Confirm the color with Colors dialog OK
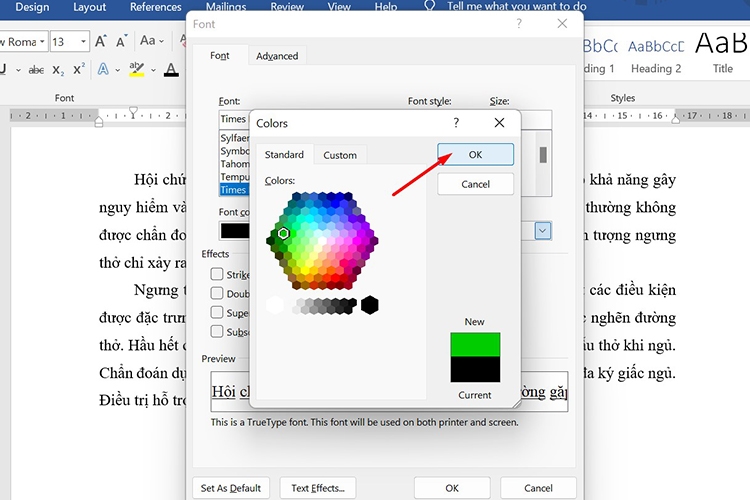The height and width of the screenshot is (500, 750). pyautogui.click(x=475, y=155)
